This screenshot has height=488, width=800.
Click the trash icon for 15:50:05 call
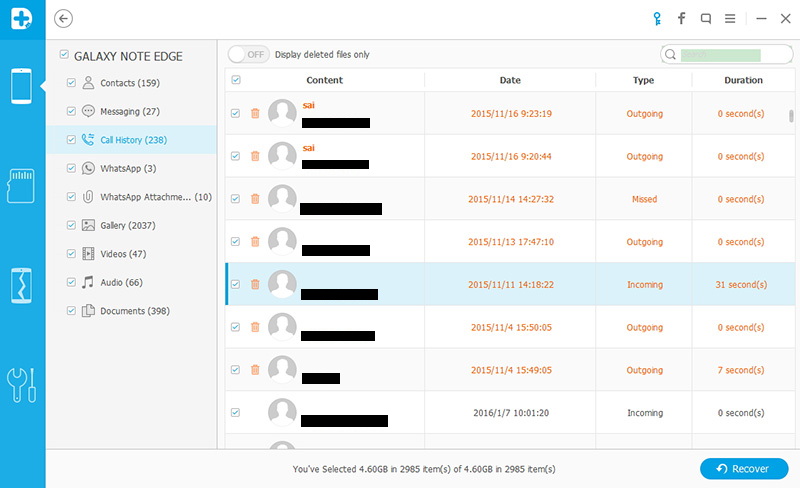tap(255, 327)
